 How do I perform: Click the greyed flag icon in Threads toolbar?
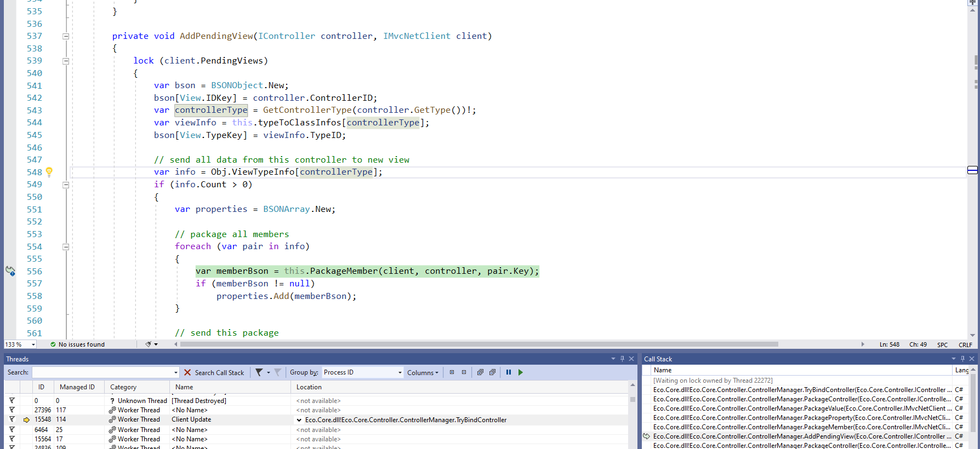(x=278, y=372)
